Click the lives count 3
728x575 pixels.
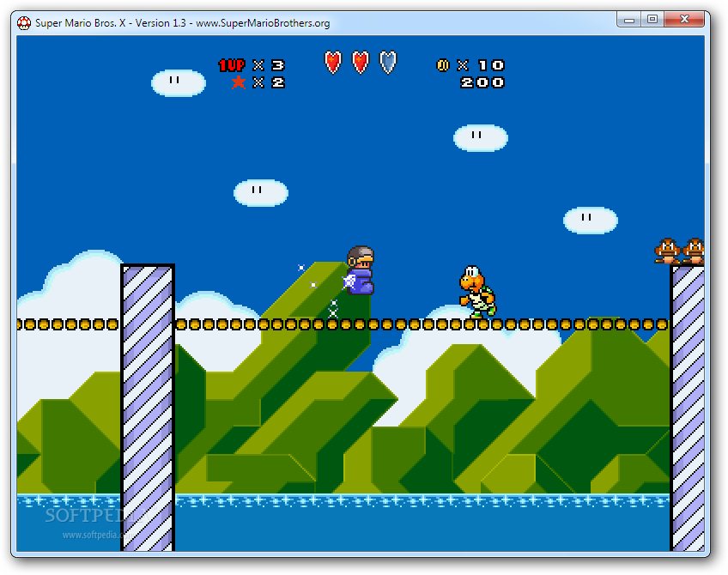coord(277,65)
